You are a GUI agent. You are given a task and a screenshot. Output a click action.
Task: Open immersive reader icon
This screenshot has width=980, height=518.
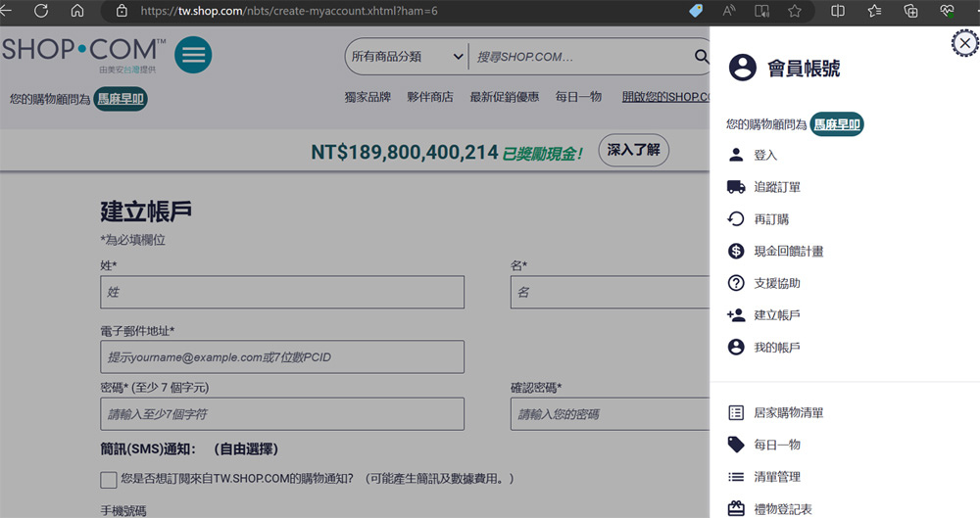761,11
